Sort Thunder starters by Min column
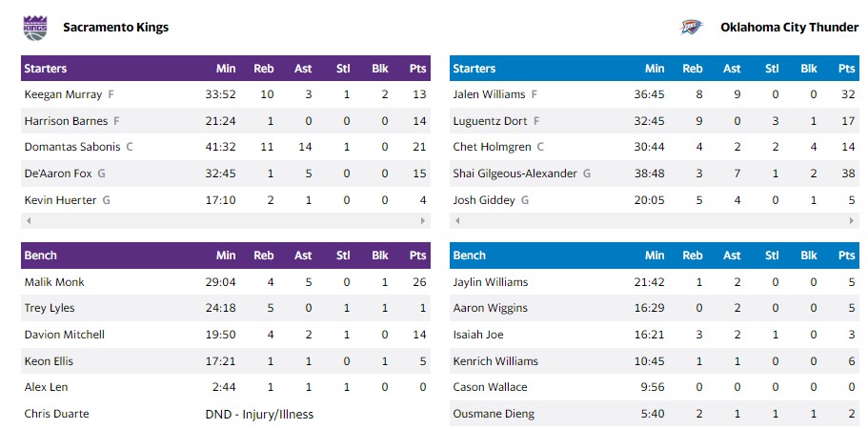Image resolution: width=868 pixels, height=429 pixels. (x=655, y=69)
